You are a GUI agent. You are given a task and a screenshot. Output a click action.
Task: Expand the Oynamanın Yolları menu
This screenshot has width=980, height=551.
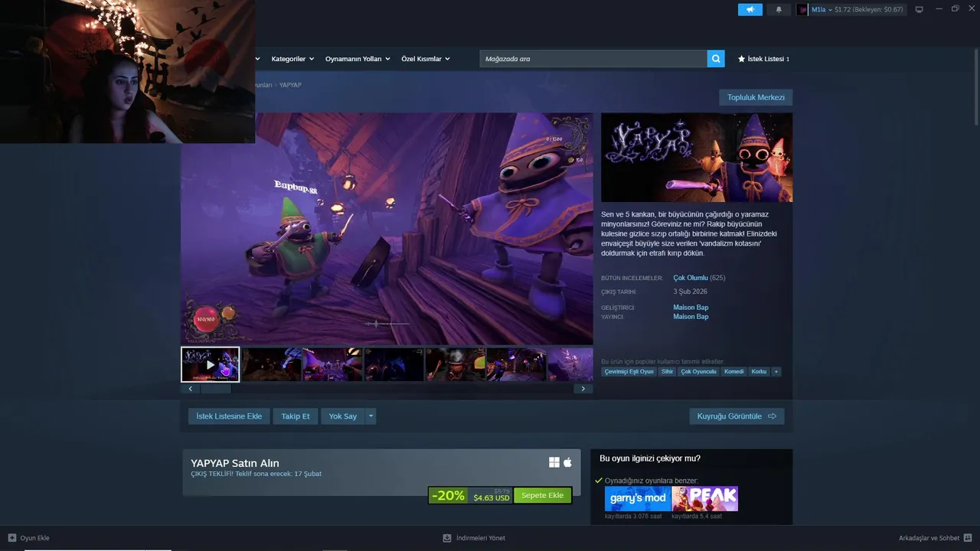(358, 59)
